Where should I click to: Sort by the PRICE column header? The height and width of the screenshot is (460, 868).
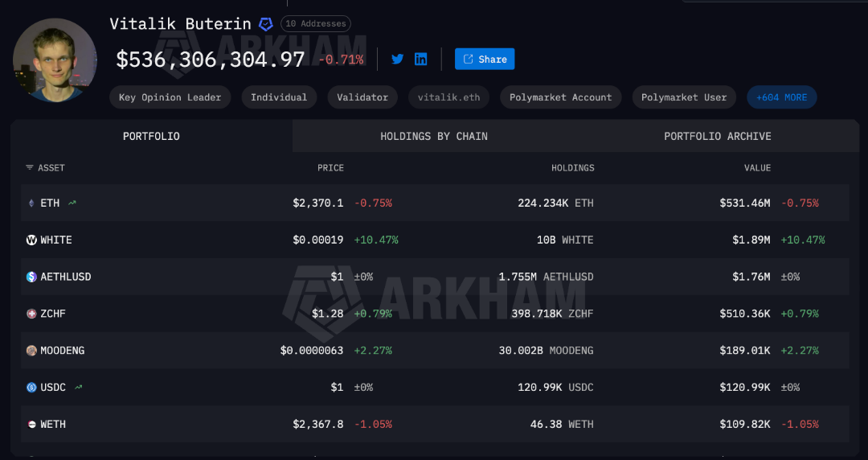pos(330,168)
